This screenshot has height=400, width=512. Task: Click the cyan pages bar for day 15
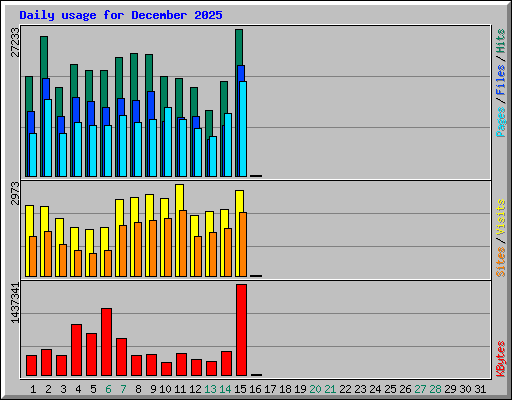pyautogui.click(x=243, y=129)
